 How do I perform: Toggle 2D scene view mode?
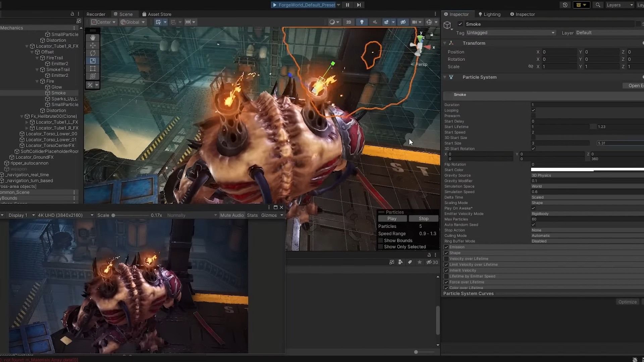coord(348,22)
